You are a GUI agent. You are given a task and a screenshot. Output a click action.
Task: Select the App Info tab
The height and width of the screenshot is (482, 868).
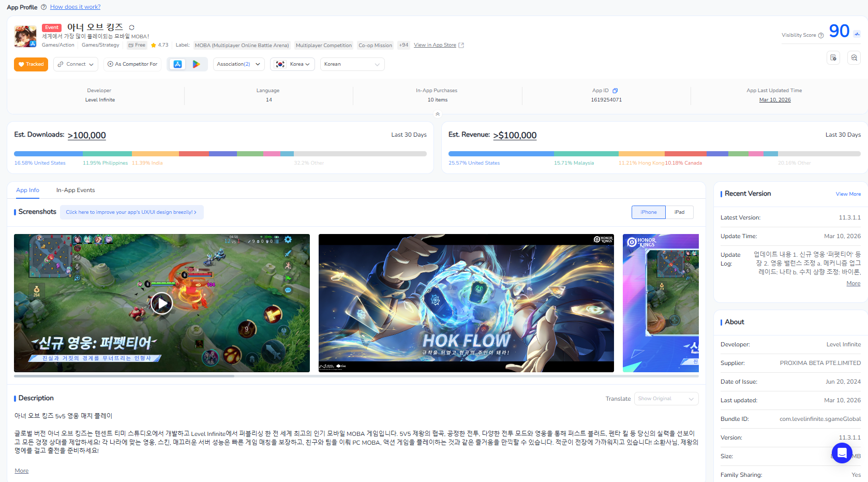27,190
